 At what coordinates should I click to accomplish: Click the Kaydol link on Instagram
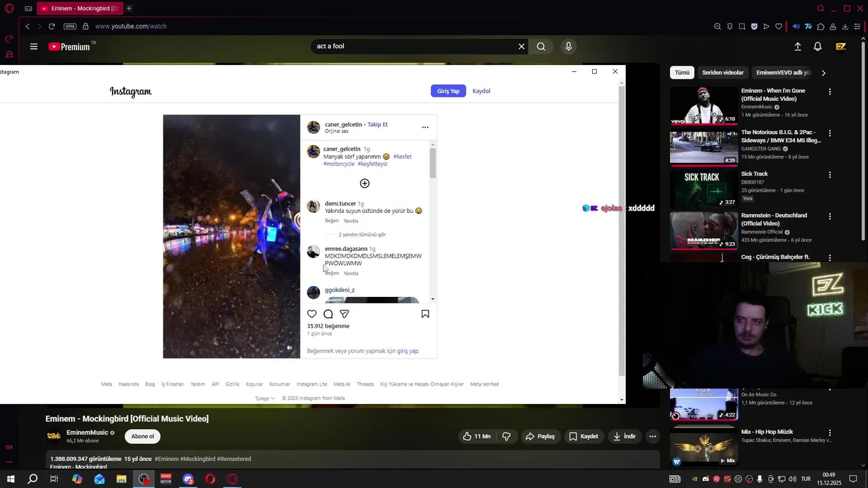[x=481, y=91]
